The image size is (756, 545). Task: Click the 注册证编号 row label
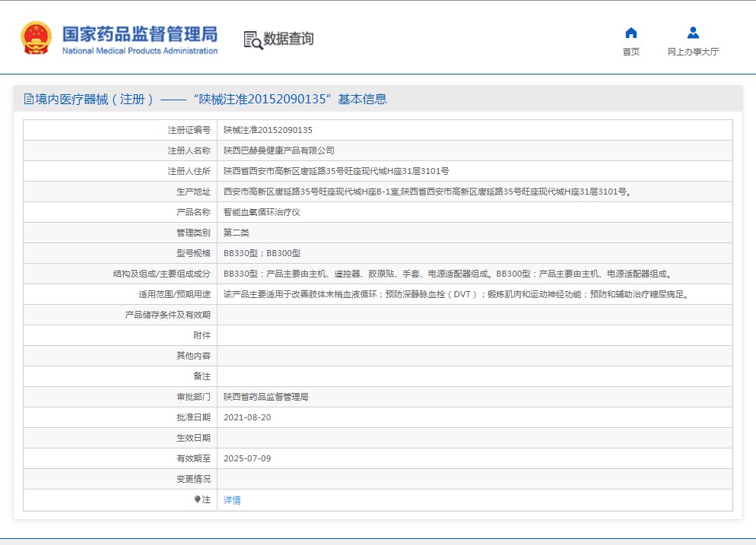[189, 130]
